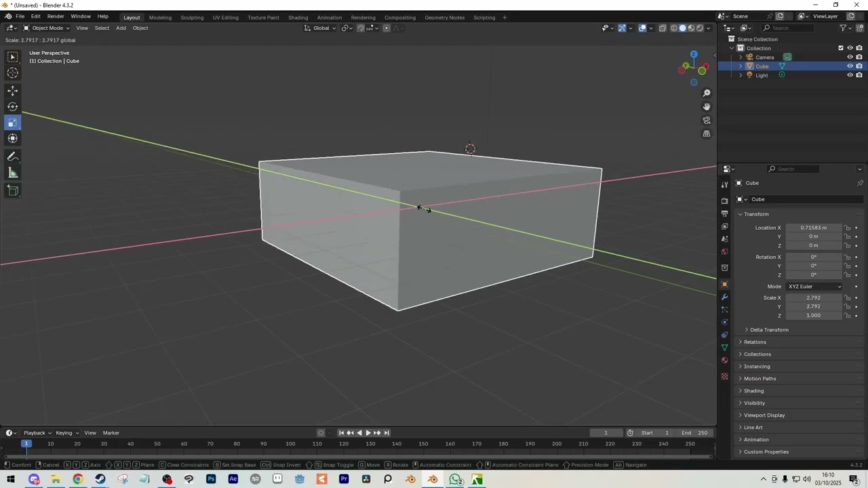Image resolution: width=868 pixels, height=488 pixels.
Task: Lock the Scale X value
Action: [848, 298]
